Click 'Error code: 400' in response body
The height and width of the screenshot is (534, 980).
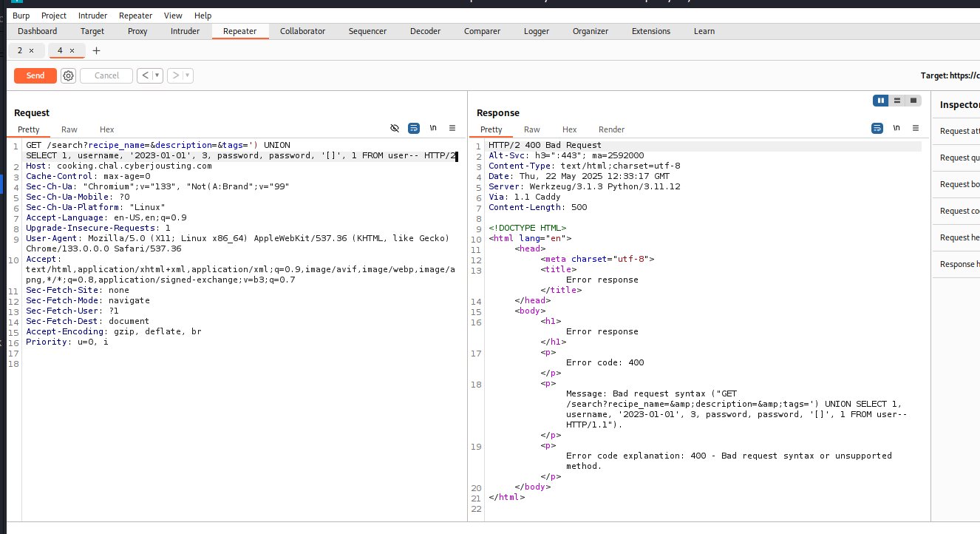click(605, 363)
